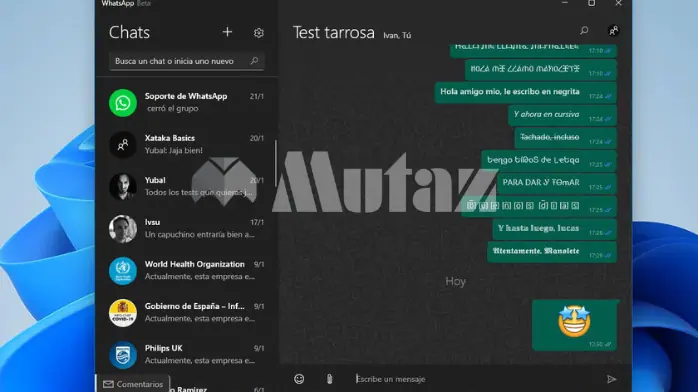Click the search magnifier in chat search box

tap(254, 61)
